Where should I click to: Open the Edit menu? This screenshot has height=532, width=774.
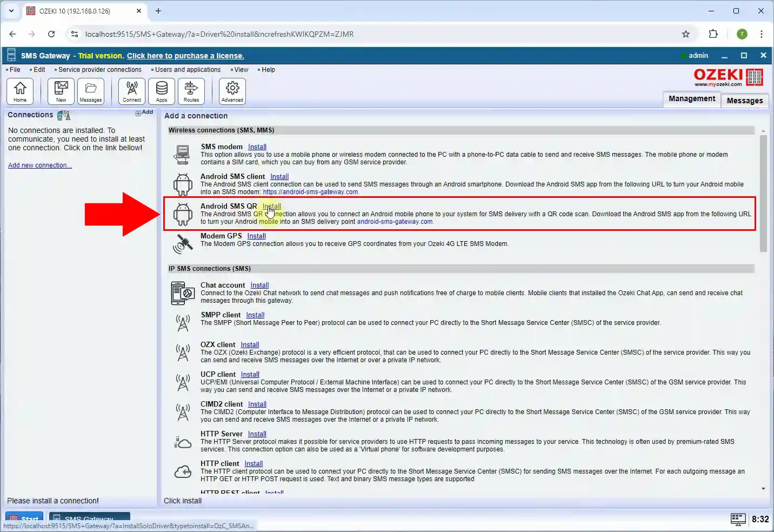click(x=39, y=70)
